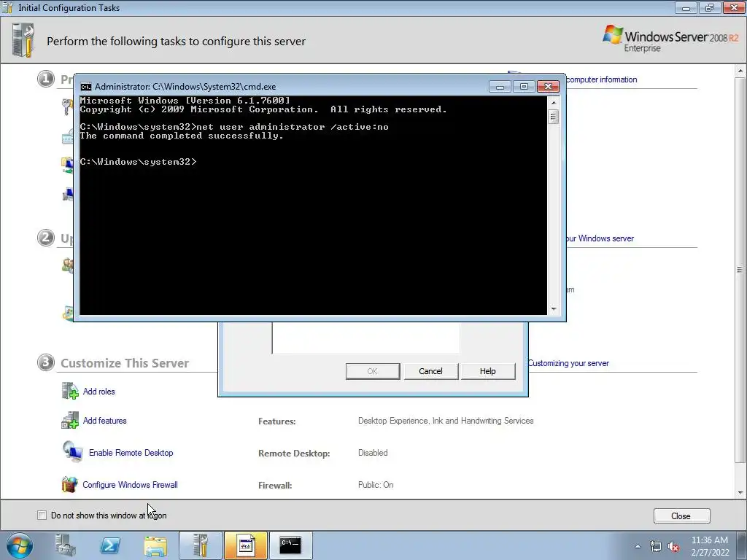Click the 'Disabled' Remote Desktop status text
This screenshot has width=747, height=560.
coord(373,452)
